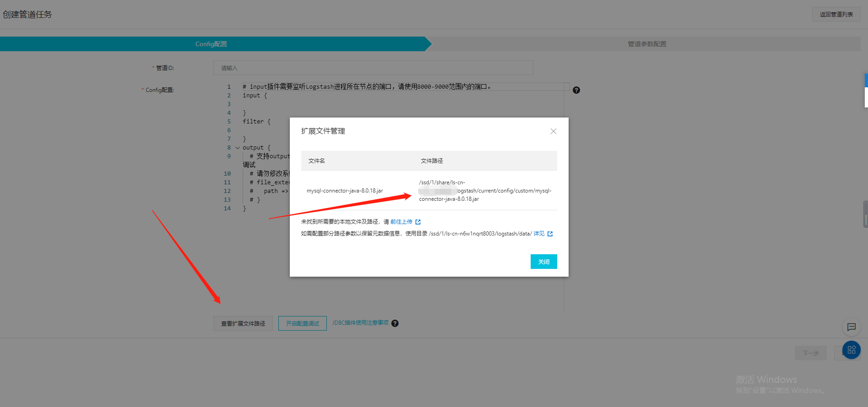Switch to 管道参数配置 step tab
The image size is (868, 407).
[x=647, y=44]
